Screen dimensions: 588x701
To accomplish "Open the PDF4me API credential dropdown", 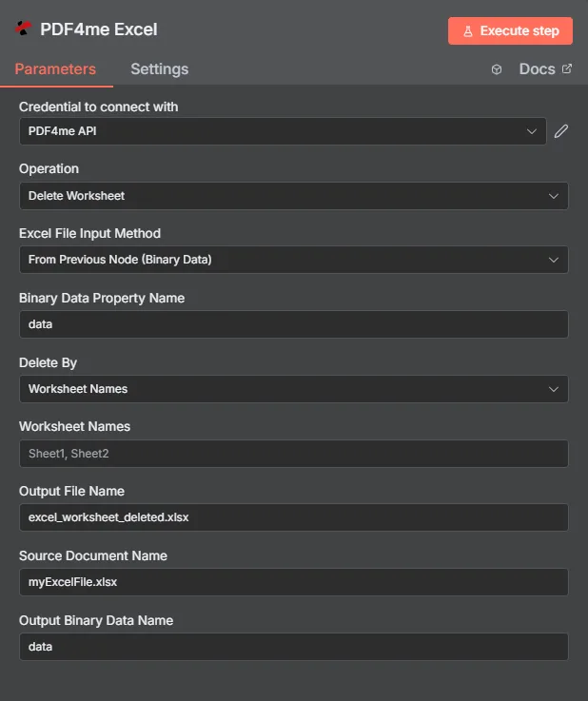I will tap(283, 131).
